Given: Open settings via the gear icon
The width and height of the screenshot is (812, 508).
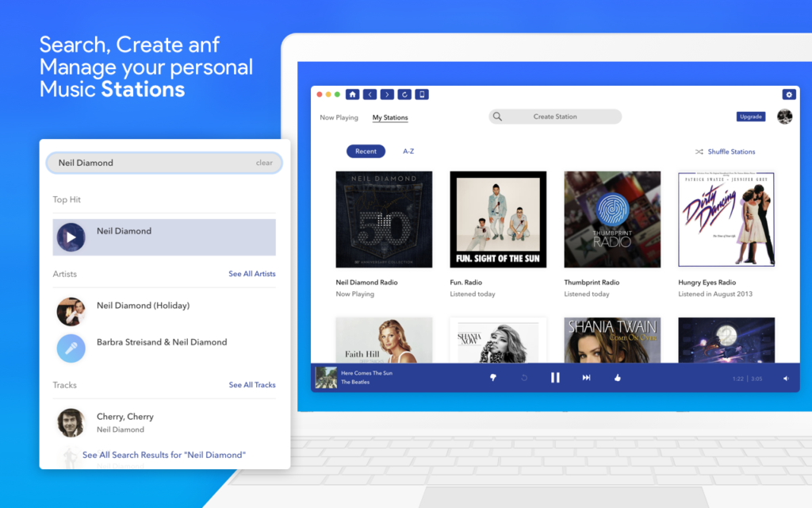Looking at the screenshot, I should coord(789,94).
